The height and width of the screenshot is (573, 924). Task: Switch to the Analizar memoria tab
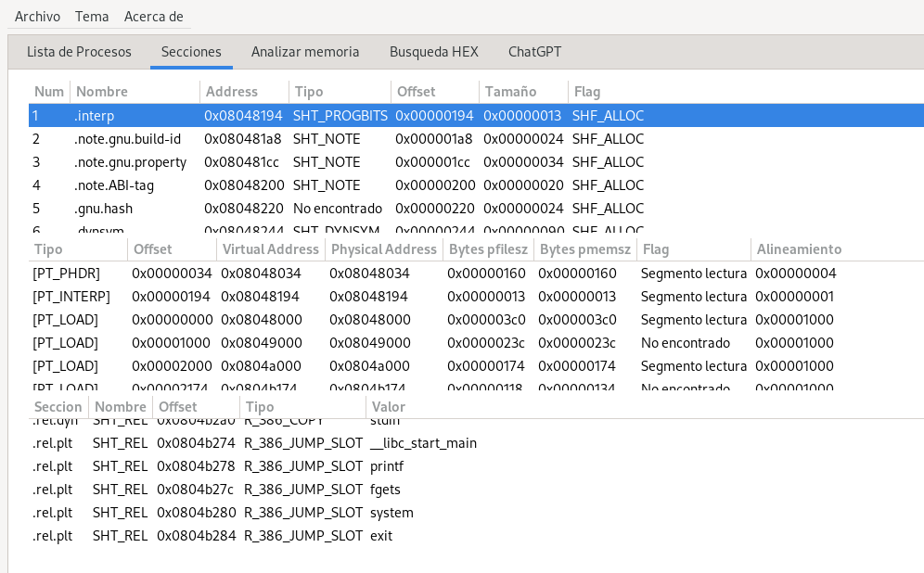[305, 52]
